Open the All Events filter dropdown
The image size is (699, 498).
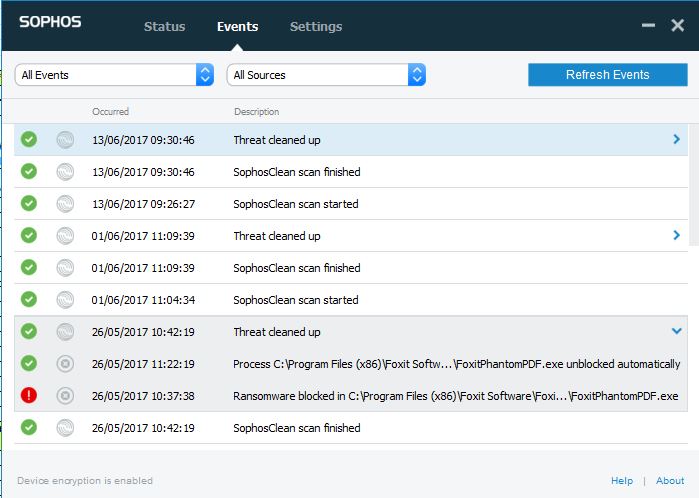pos(114,74)
